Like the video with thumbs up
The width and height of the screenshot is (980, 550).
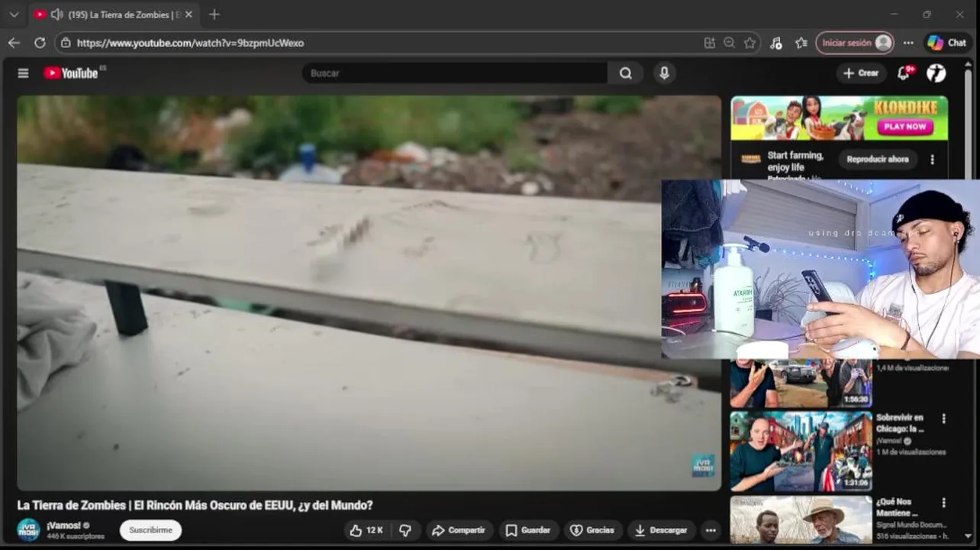coord(366,530)
